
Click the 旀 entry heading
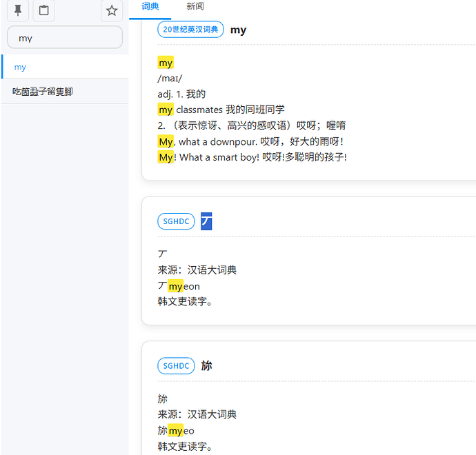tap(206, 366)
